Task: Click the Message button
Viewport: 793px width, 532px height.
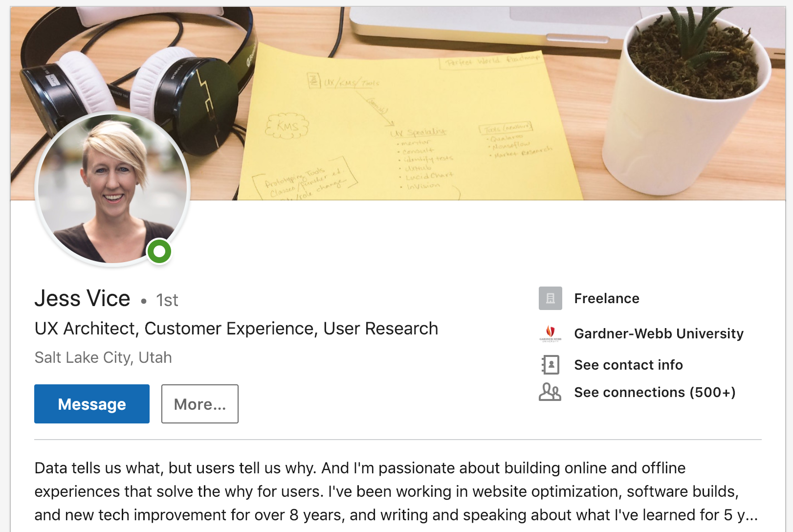Action: tap(92, 404)
